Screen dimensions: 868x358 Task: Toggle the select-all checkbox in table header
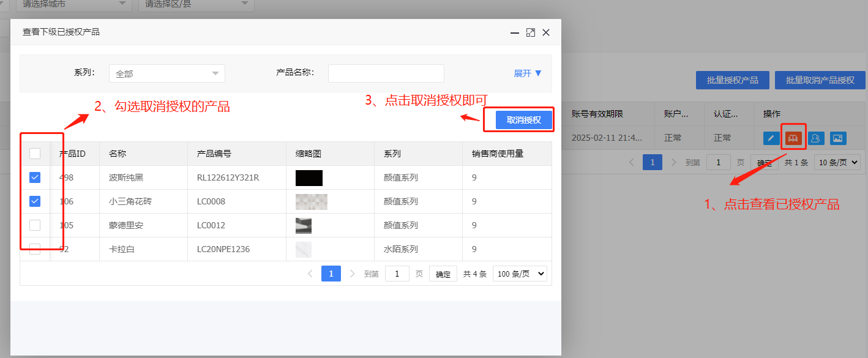tap(35, 154)
